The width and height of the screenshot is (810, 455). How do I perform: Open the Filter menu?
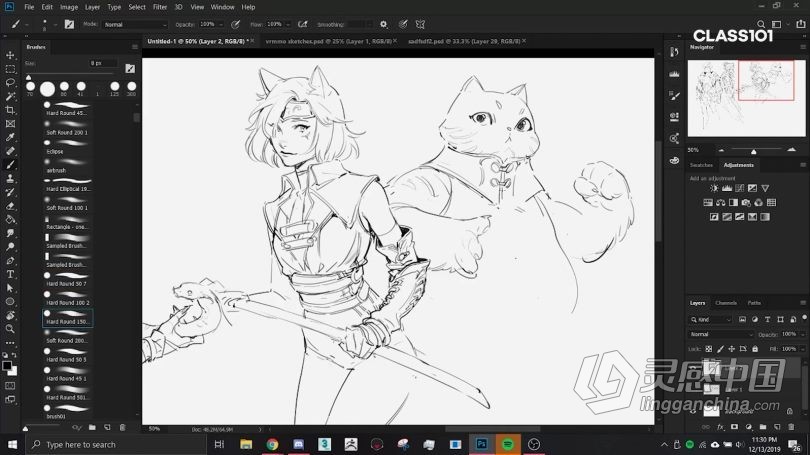pos(160,7)
